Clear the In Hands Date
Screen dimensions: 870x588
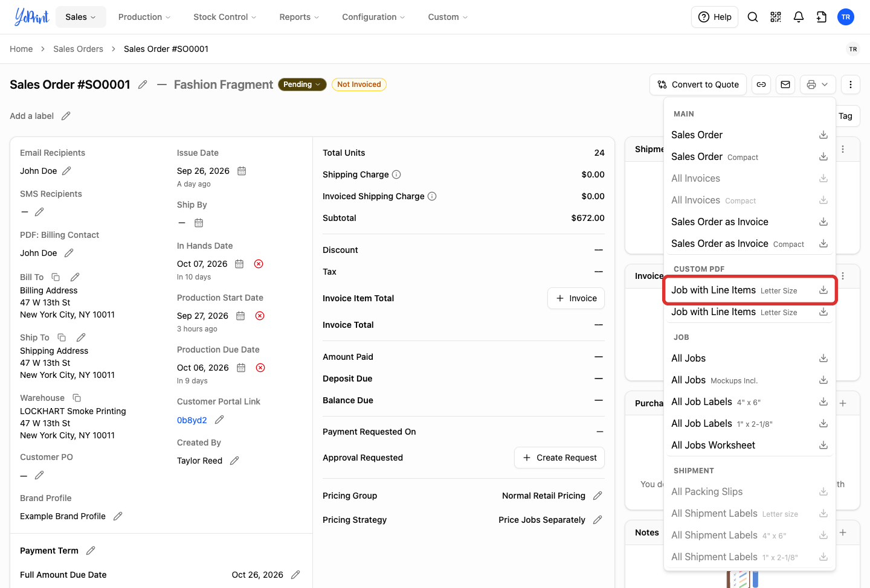click(259, 264)
